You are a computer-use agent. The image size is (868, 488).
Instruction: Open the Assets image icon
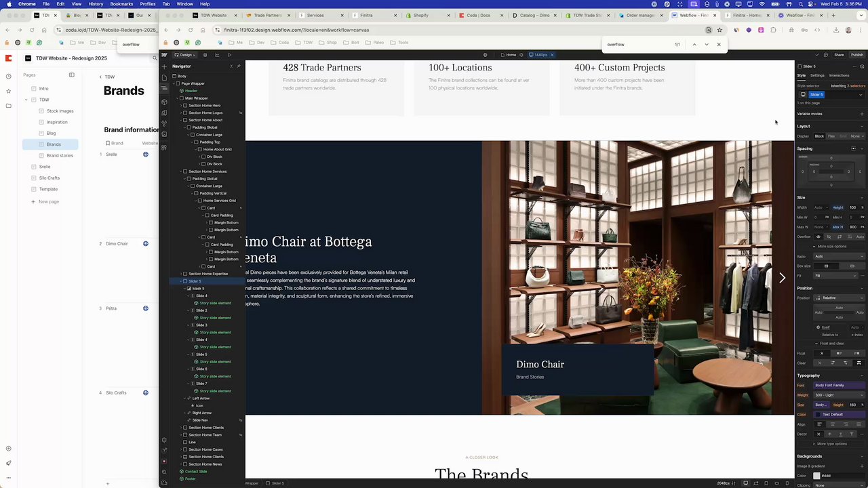[x=164, y=134]
